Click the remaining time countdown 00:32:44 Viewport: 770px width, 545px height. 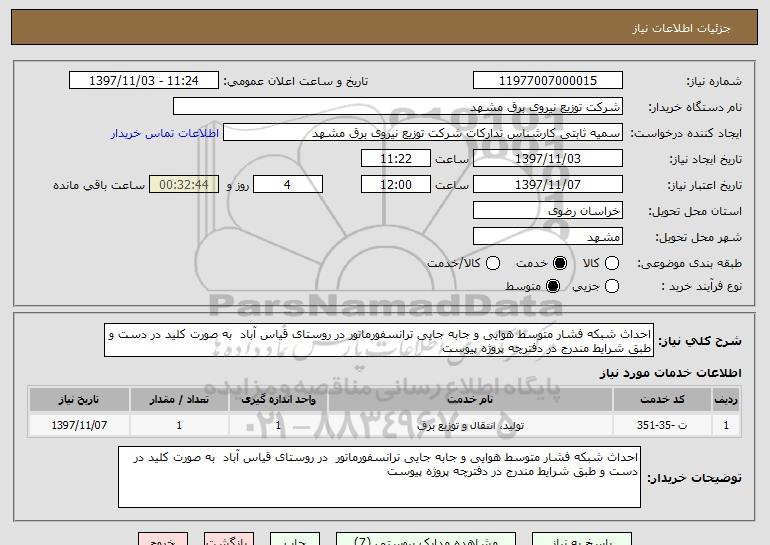[184, 185]
